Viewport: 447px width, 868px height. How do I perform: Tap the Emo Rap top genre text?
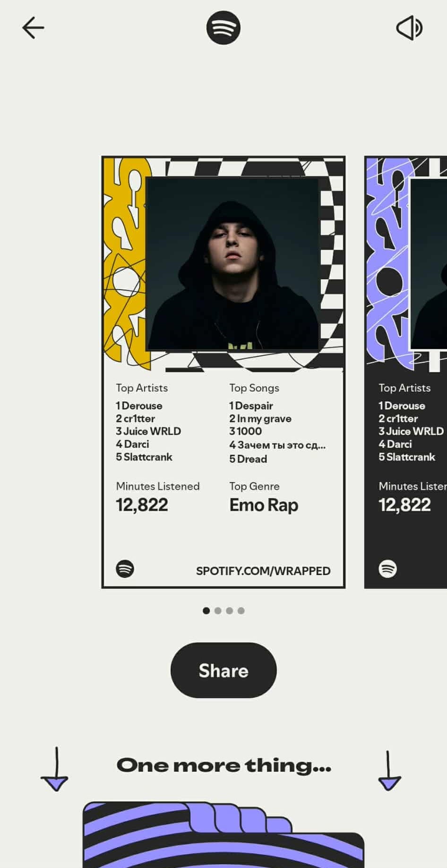(x=264, y=505)
